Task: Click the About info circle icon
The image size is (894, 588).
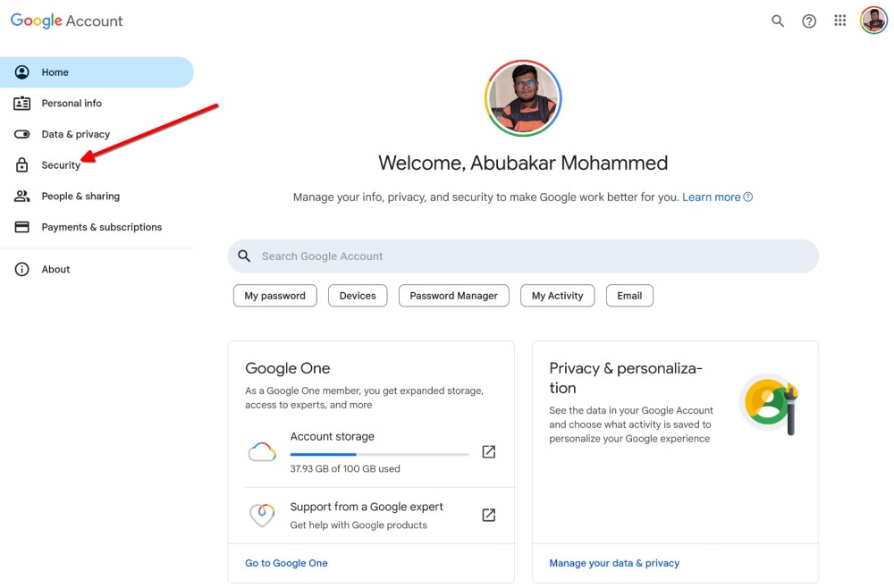Action: coord(21,269)
